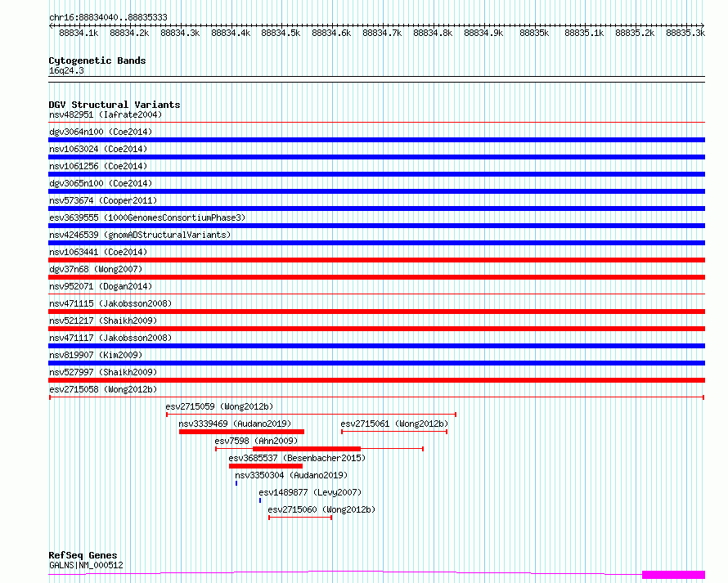Click the esv3685537 (Besenbacher2015) label
The height and width of the screenshot is (583, 728).
coord(297,458)
